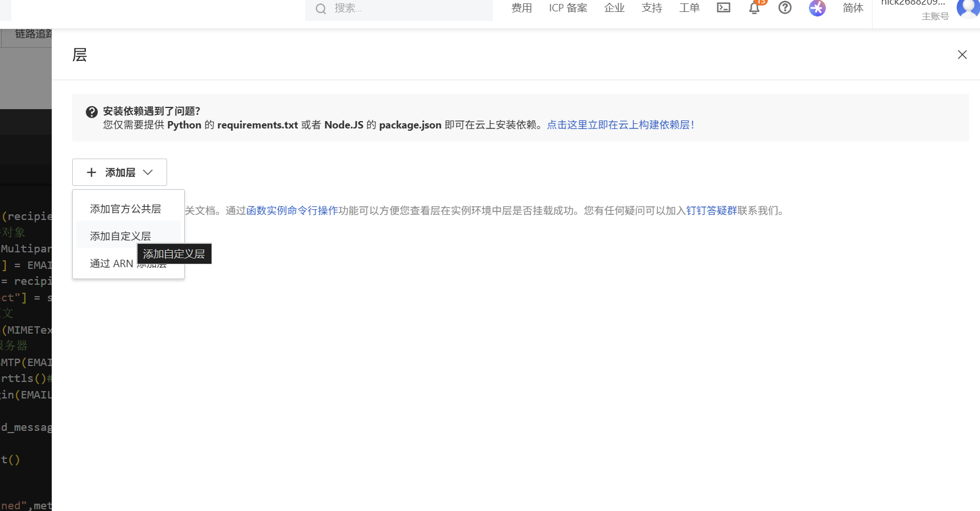
Task: Open the 函数实例命令行操作 link
Action: [x=292, y=211]
